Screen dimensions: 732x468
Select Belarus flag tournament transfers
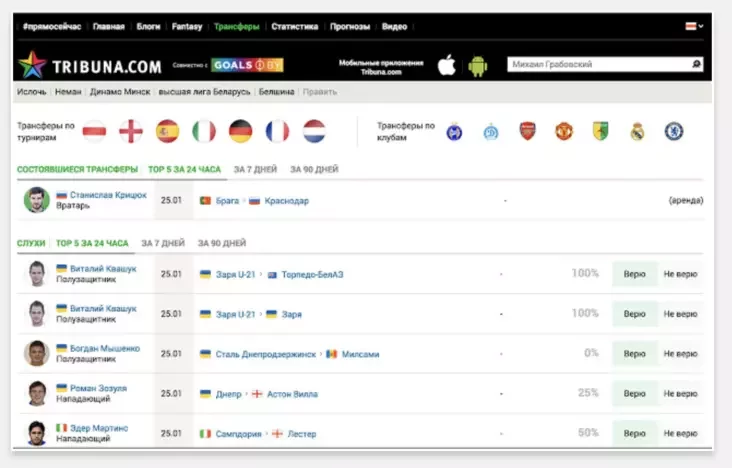[94, 131]
